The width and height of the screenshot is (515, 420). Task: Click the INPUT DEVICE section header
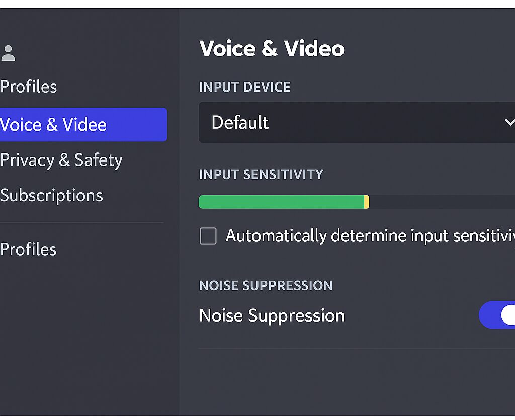[245, 87]
